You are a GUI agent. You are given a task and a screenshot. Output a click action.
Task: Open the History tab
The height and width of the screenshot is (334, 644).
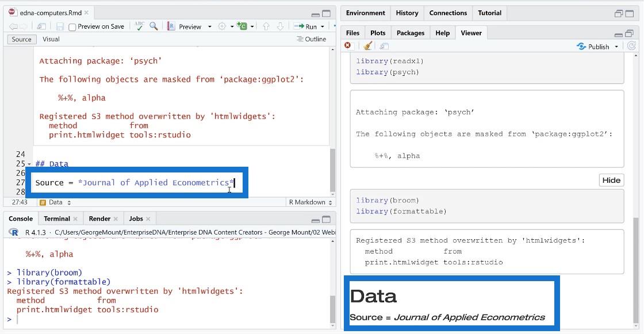(407, 13)
